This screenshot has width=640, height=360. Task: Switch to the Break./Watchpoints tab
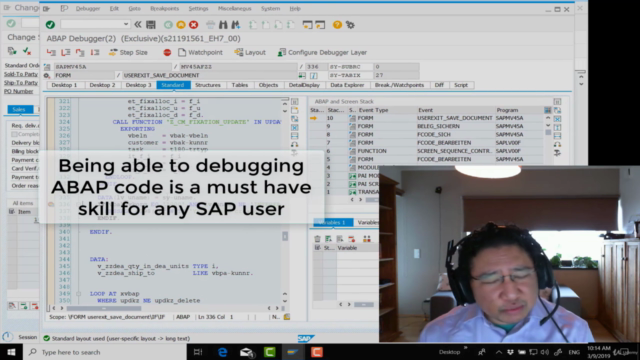[x=399, y=85]
